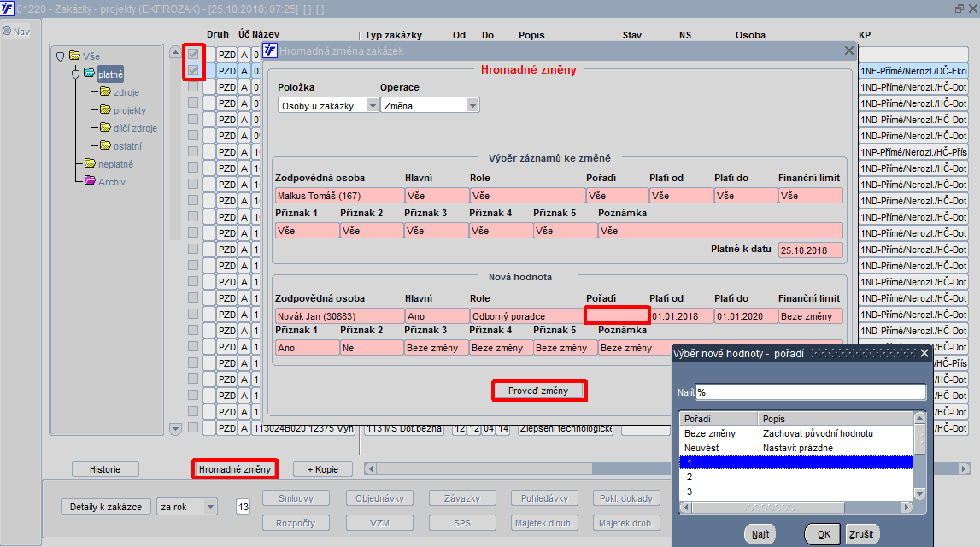Open the zdroje folder icon
This screenshot has height=547, width=980.
pos(105,92)
